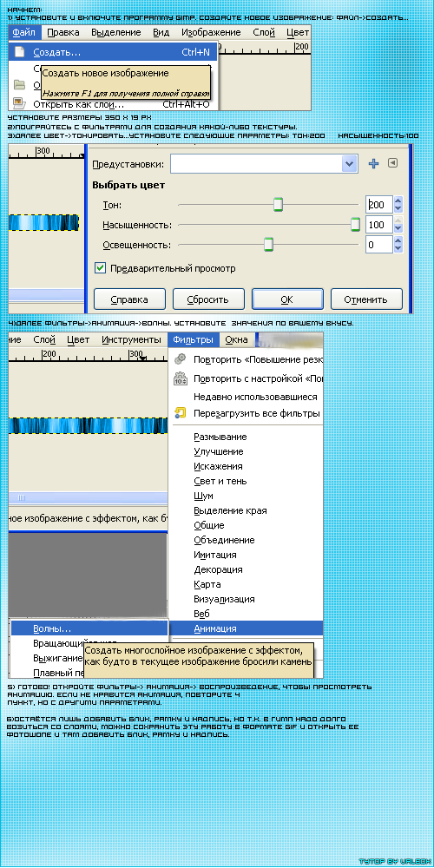Click the Освещенность value field showing 0

pos(379,244)
